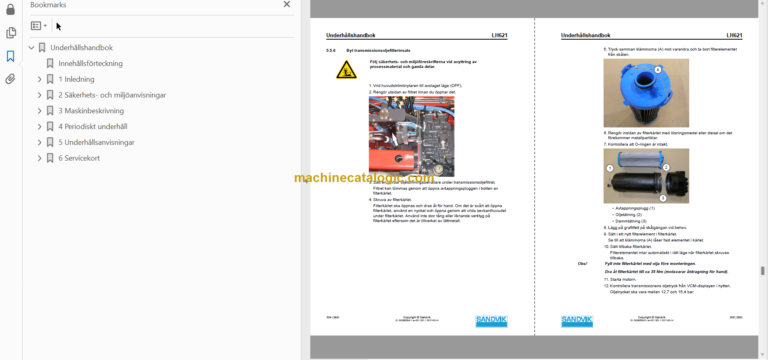The image size is (768, 360).
Task: Select 4 Periodiskt underhåll bookmark
Action: click(93, 126)
